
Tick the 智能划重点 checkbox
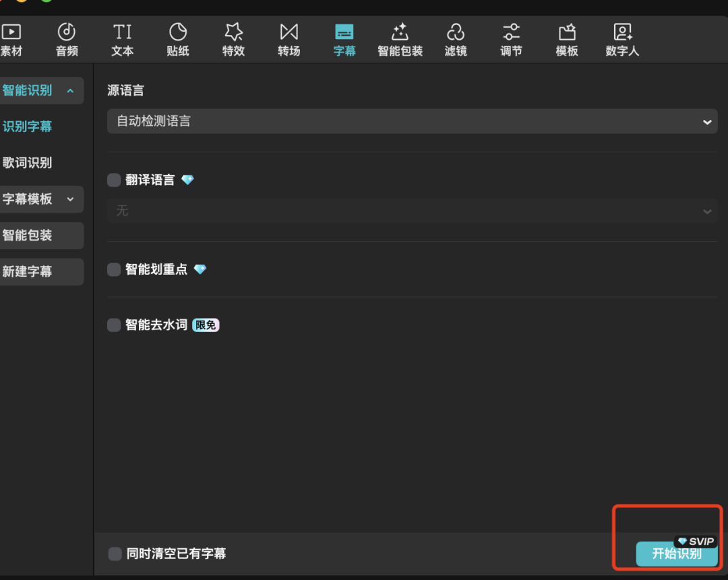[115, 269]
